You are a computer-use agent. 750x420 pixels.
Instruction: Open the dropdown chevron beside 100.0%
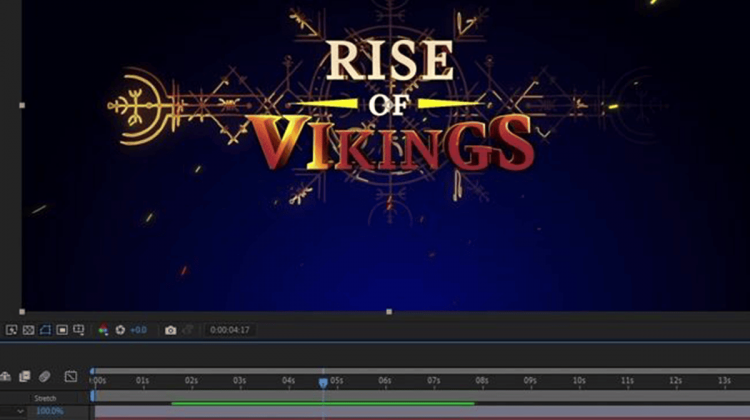tap(20, 411)
